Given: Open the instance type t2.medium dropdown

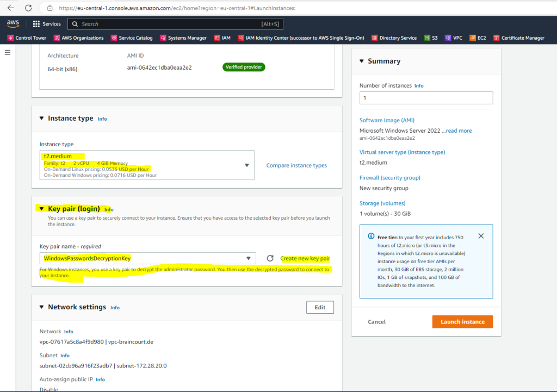Looking at the screenshot, I should click(x=147, y=165).
